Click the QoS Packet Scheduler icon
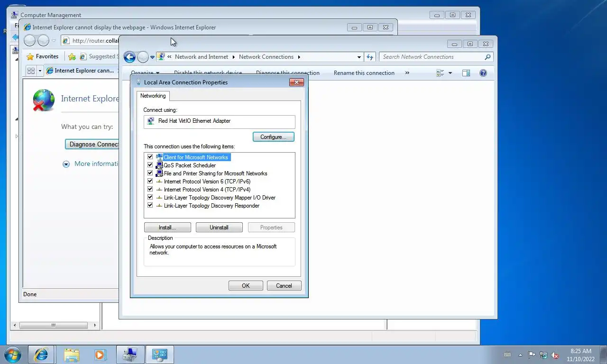 tap(159, 165)
